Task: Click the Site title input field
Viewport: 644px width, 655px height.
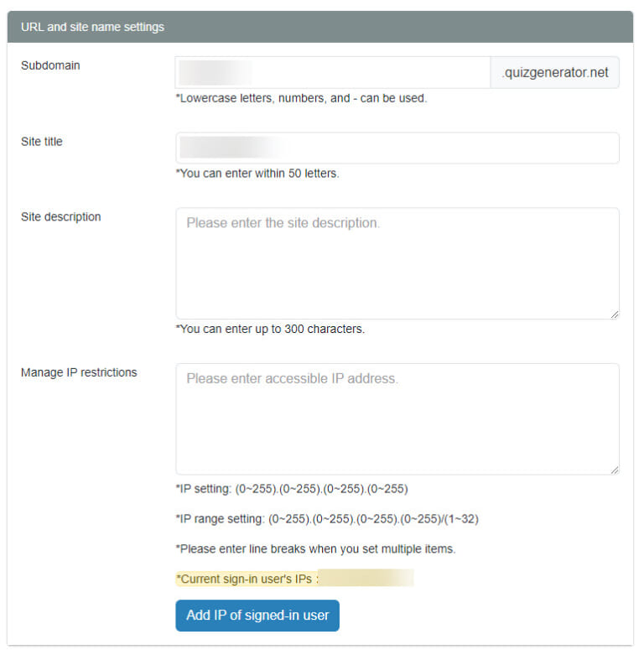Action: point(397,148)
